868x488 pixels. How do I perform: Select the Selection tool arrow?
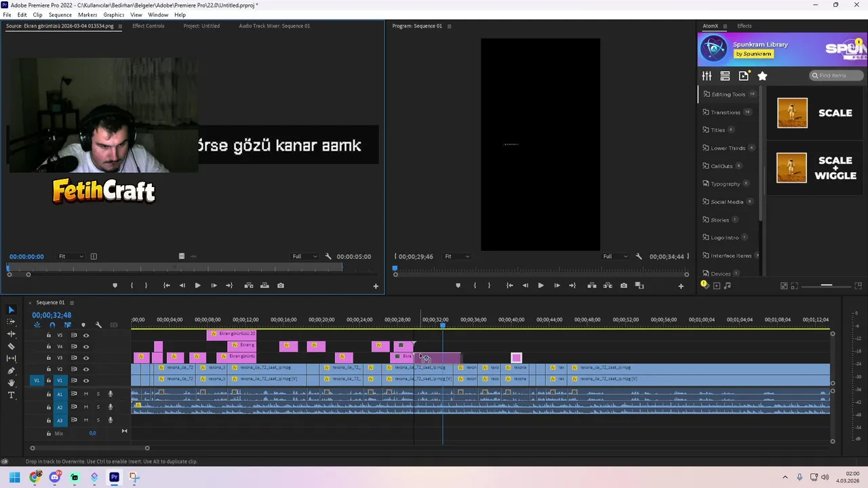pos(11,310)
